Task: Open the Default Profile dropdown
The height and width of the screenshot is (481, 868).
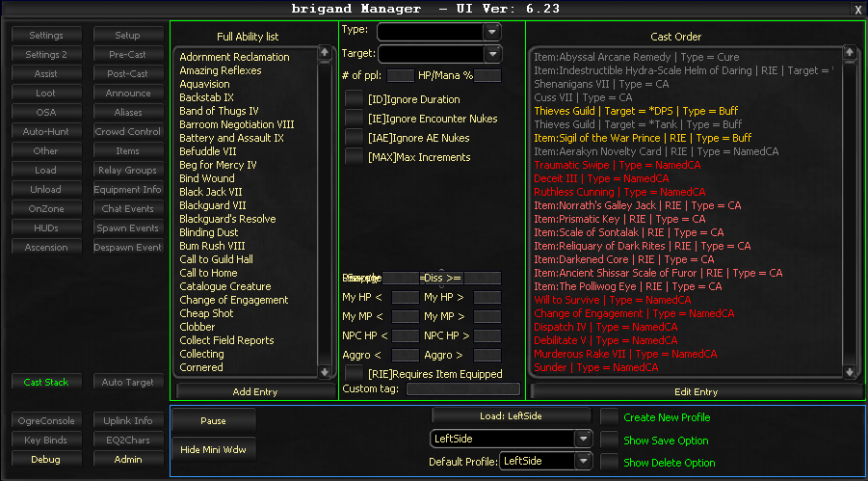Action: point(582,461)
